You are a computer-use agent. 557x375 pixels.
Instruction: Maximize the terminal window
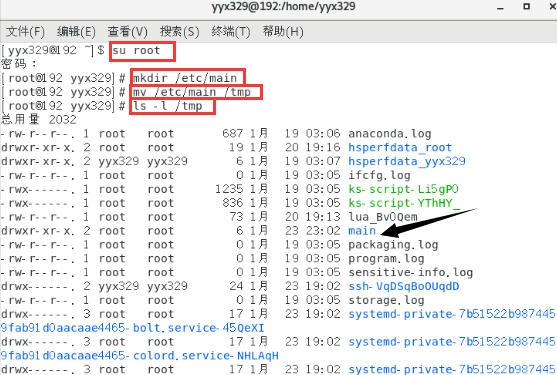pos(526,6)
